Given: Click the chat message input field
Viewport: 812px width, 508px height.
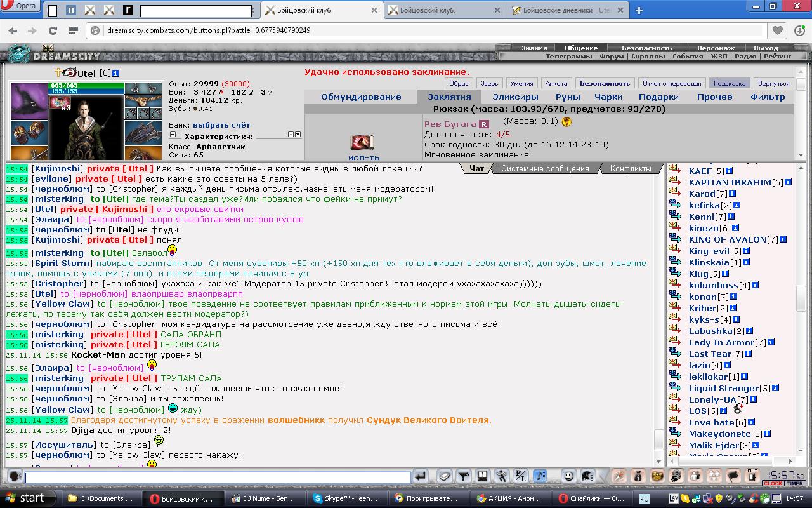Looking at the screenshot, I should coord(218,476).
